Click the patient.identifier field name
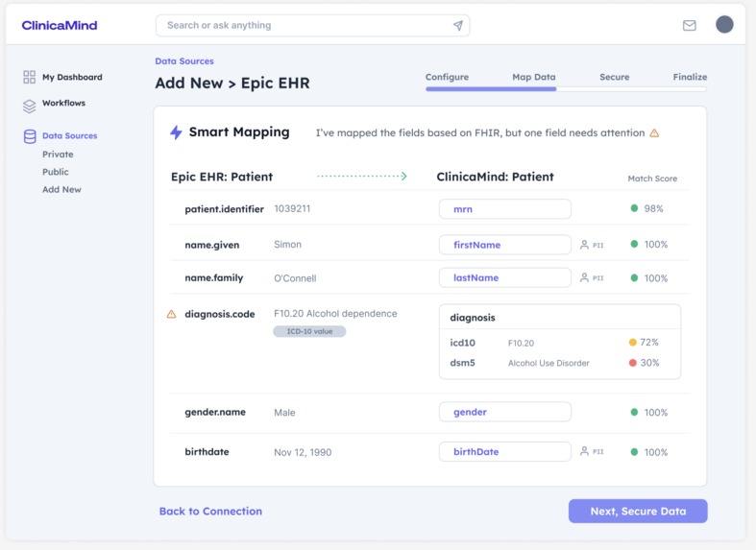 pos(224,209)
